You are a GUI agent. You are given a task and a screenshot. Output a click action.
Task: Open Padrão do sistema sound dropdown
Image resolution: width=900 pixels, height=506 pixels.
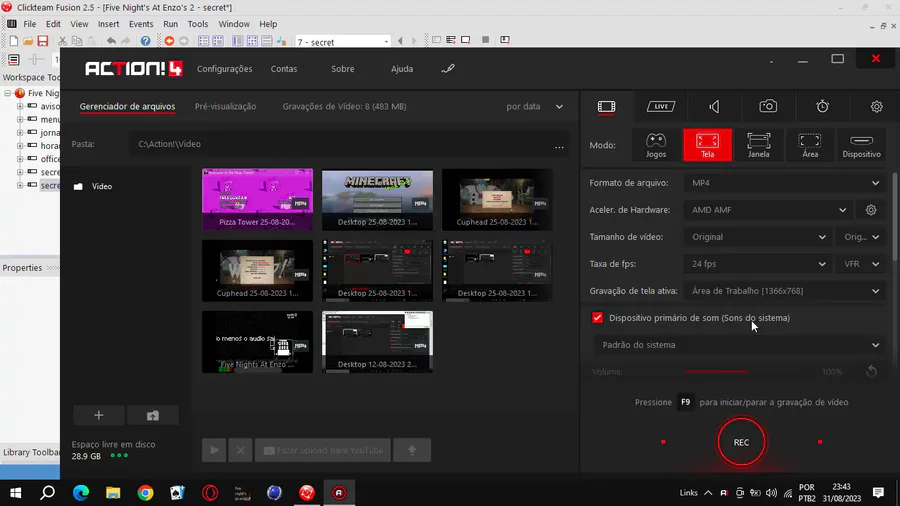(739, 345)
